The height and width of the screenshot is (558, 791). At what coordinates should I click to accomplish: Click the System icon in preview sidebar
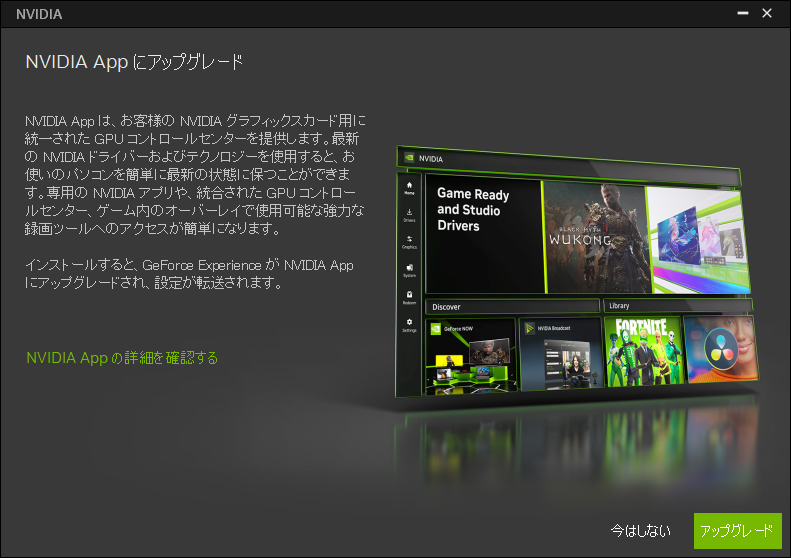[409, 268]
